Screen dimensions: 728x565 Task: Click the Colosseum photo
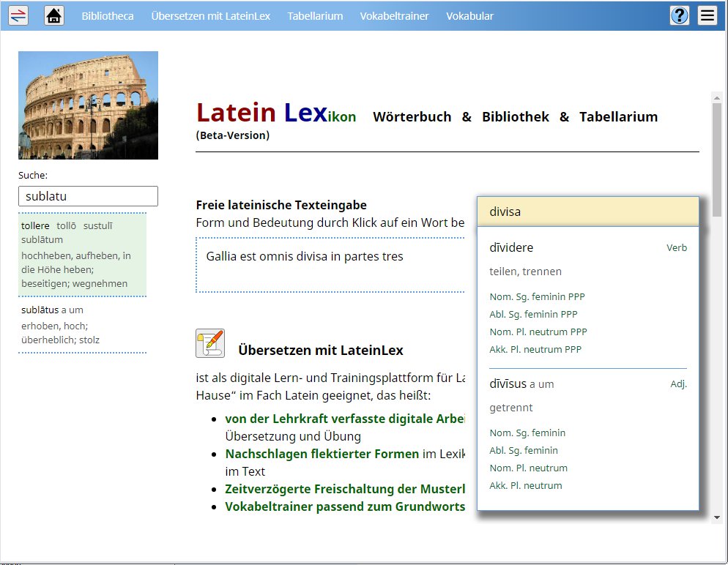tap(88, 105)
